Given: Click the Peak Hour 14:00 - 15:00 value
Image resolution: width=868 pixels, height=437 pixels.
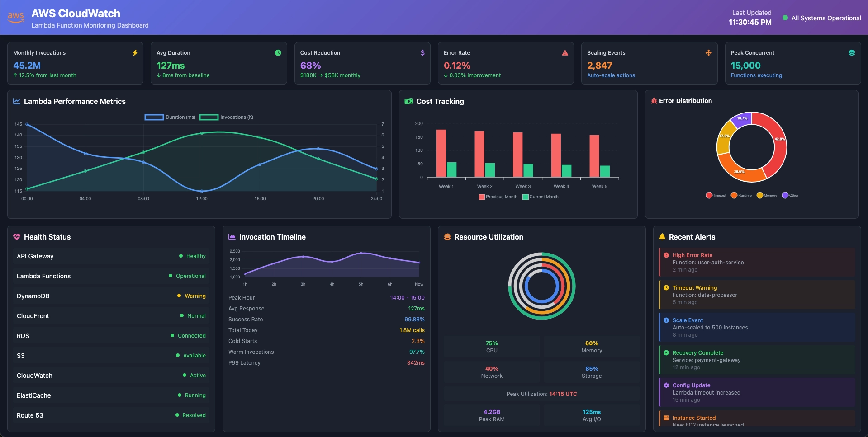Looking at the screenshot, I should [x=407, y=297].
